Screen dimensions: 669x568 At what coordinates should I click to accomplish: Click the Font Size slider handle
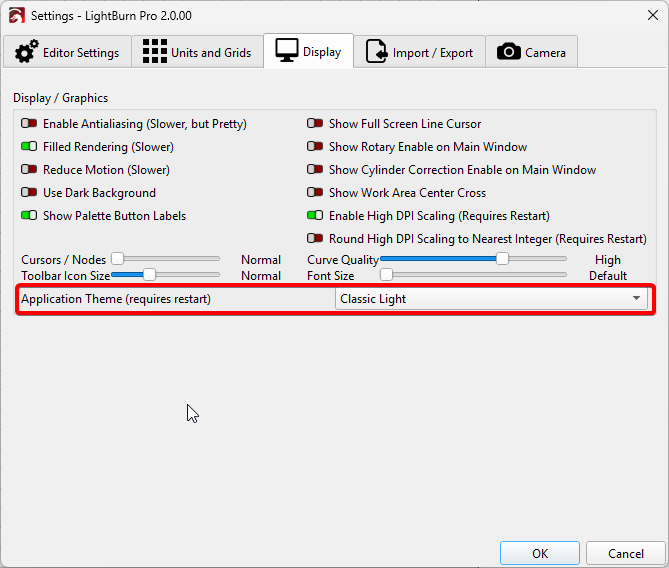pyautogui.click(x=387, y=274)
